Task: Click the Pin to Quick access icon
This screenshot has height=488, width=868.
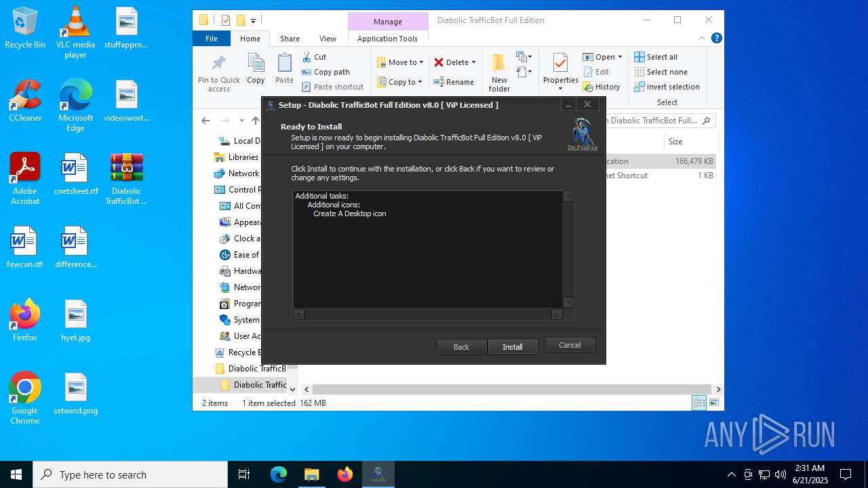Action: (x=219, y=73)
